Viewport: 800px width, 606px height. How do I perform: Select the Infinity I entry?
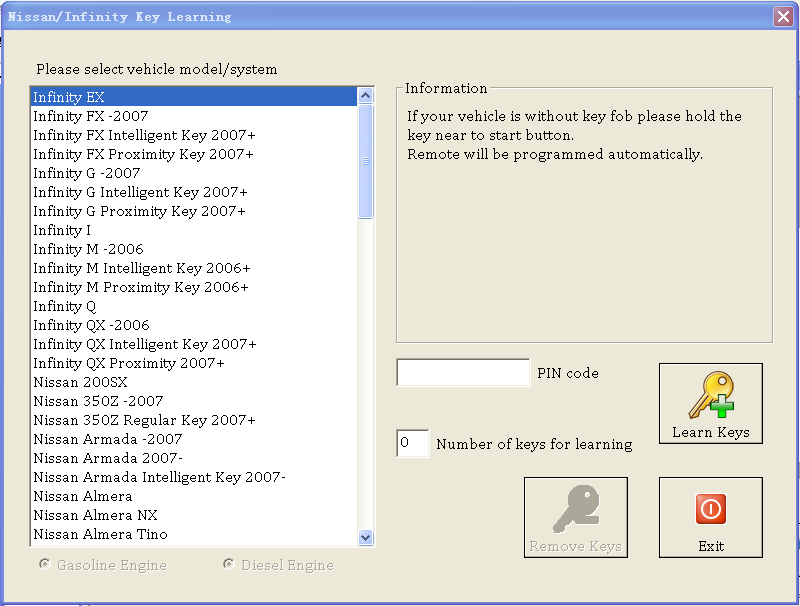[194, 230]
